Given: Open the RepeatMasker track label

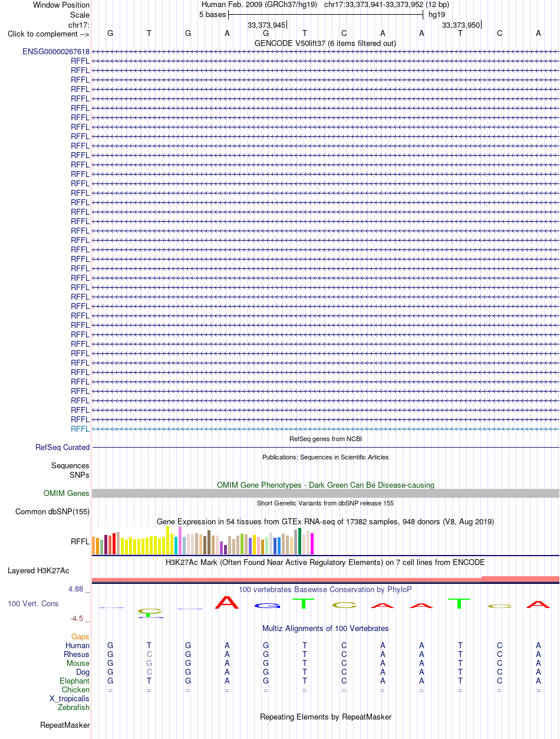Looking at the screenshot, I should (65, 725).
